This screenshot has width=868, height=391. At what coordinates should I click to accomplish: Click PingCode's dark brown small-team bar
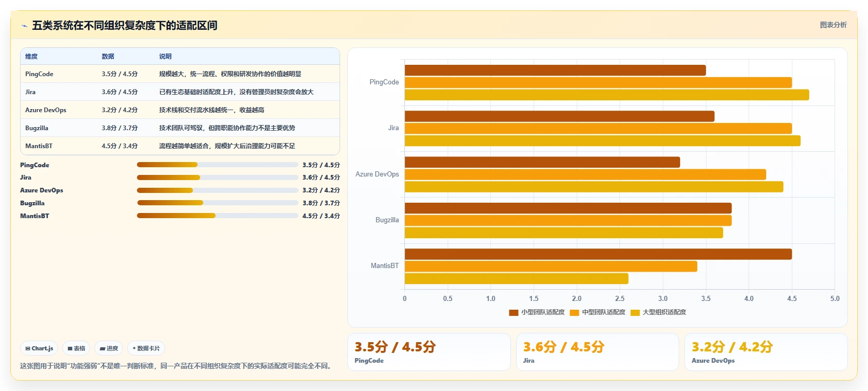(x=555, y=70)
